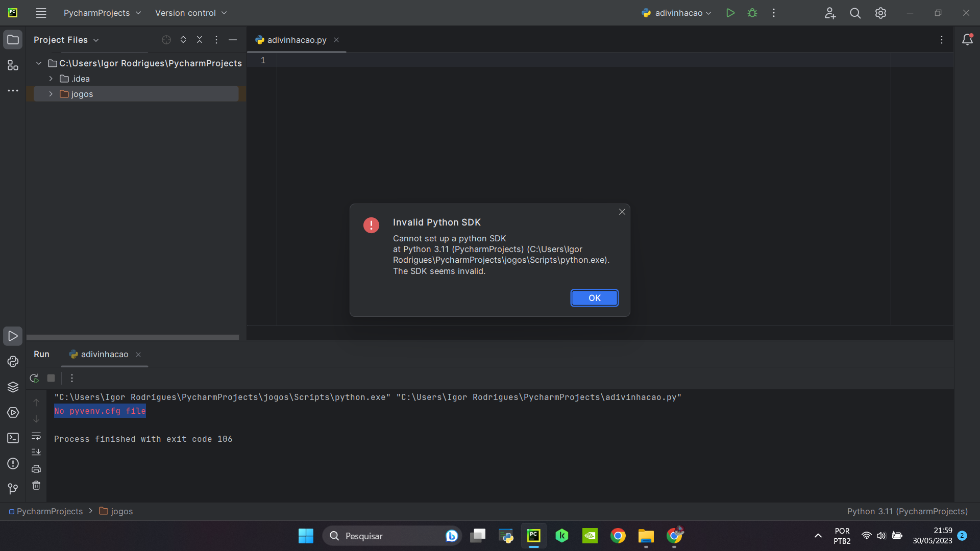Screen dimensions: 980x551
Task: Open Project Files view dropdown
Action: [x=66, y=40]
